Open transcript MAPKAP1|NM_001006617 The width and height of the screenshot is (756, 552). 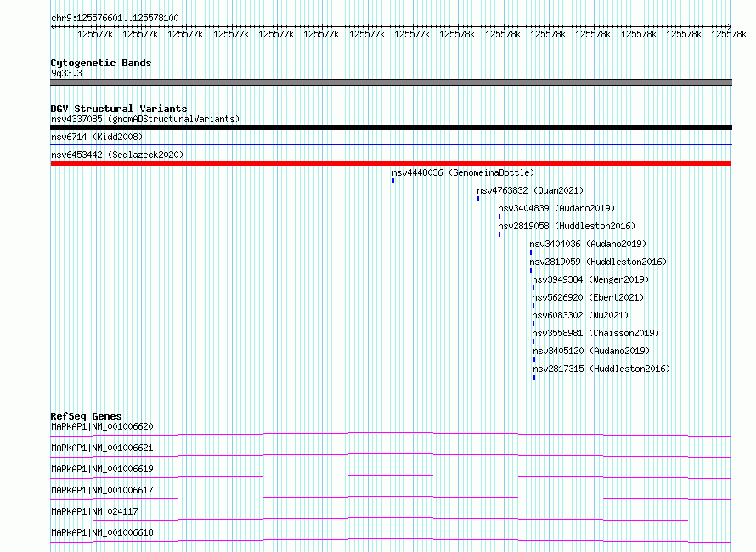tap(102, 490)
